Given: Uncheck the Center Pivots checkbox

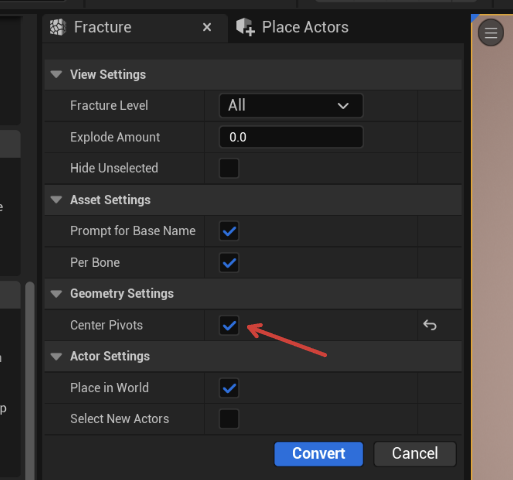Looking at the screenshot, I should [x=229, y=325].
